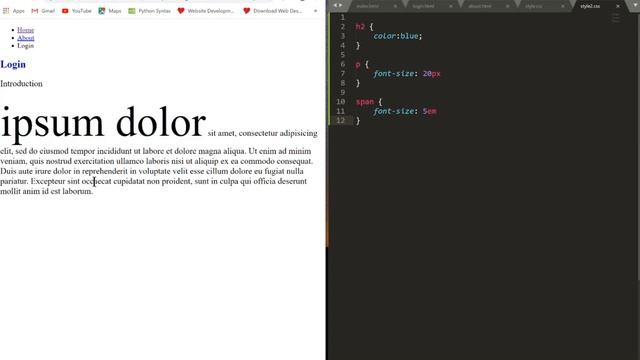Click 'sit amet, consectetur adipisicing' text
The height and width of the screenshot is (360, 640).
(x=262, y=133)
